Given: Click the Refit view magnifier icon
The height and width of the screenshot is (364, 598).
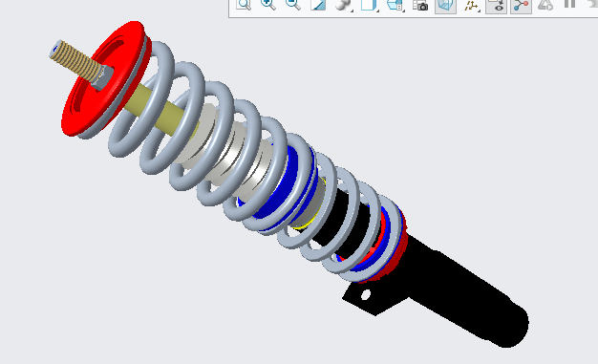Looking at the screenshot, I should [244, 5].
